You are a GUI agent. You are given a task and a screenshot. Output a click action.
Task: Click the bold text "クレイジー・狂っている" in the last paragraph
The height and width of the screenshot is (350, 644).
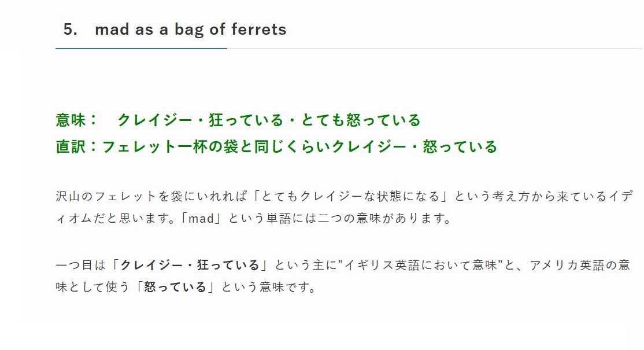pyautogui.click(x=190, y=265)
